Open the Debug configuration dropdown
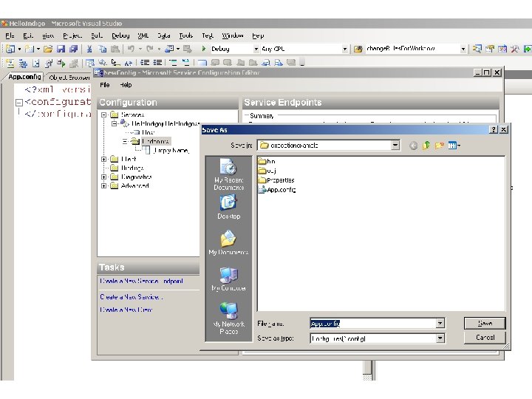 click(x=256, y=50)
